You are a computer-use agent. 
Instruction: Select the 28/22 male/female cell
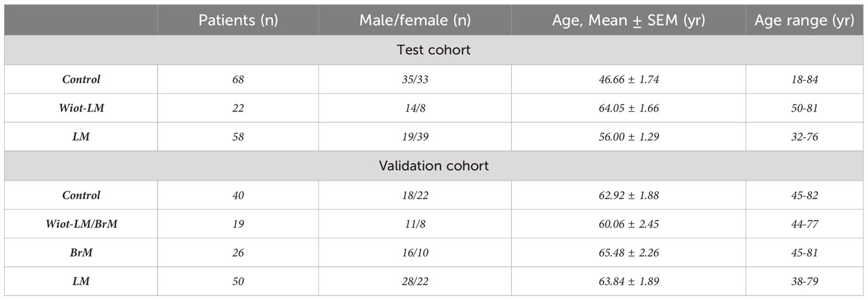coord(415,282)
